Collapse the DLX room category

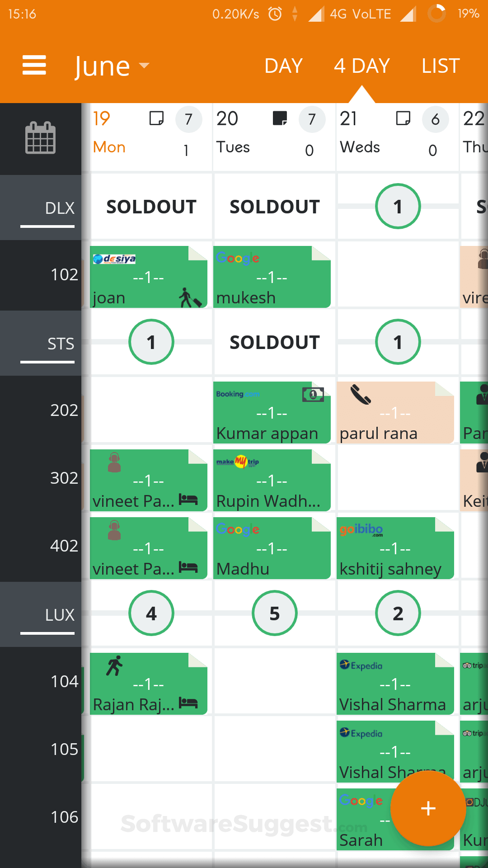tap(47, 208)
